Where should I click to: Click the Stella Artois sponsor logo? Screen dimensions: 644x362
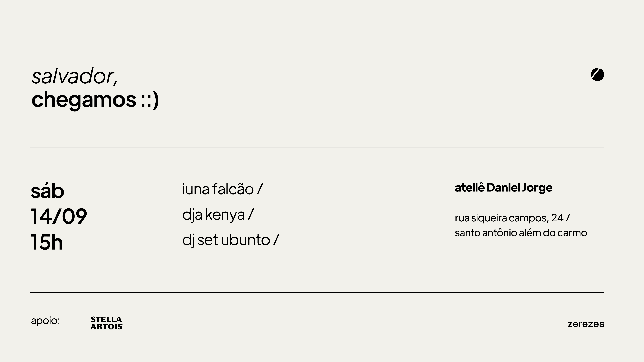107,323
